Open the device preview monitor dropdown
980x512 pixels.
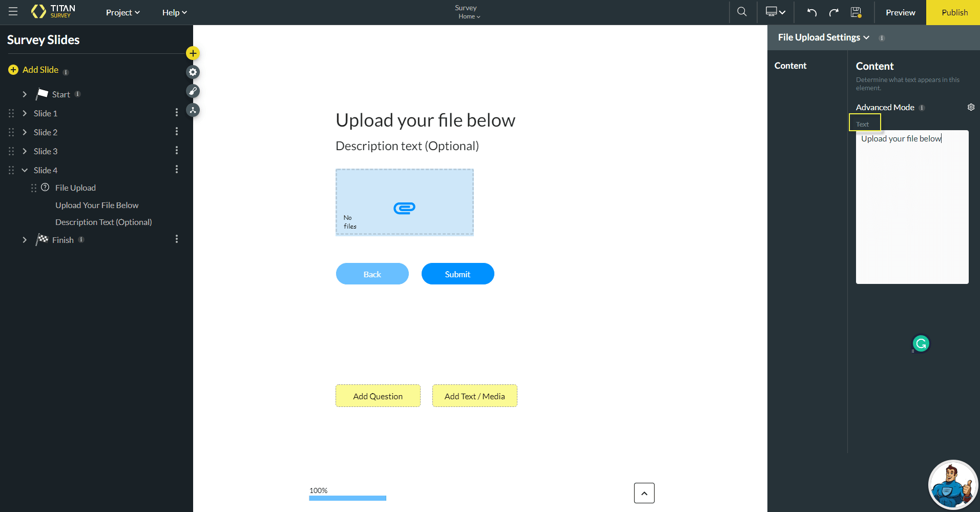tap(775, 11)
